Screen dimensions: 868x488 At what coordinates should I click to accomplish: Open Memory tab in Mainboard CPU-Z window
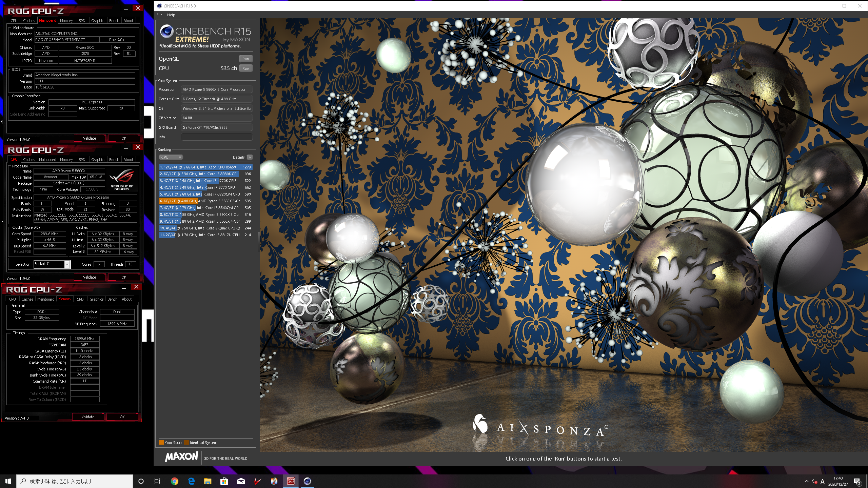66,21
